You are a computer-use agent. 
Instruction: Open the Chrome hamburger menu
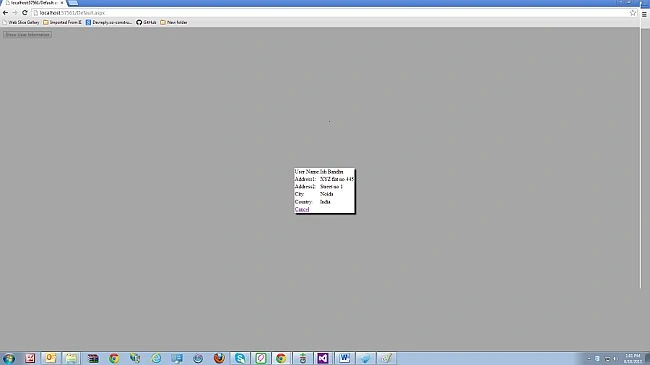tap(644, 14)
